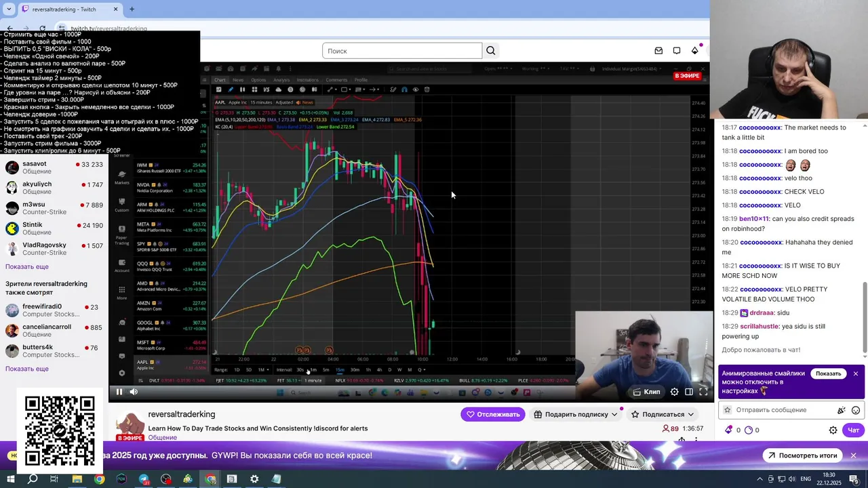The width and height of the screenshot is (868, 488).
Task: Open the Twitch inbox mail icon
Action: 658,51
